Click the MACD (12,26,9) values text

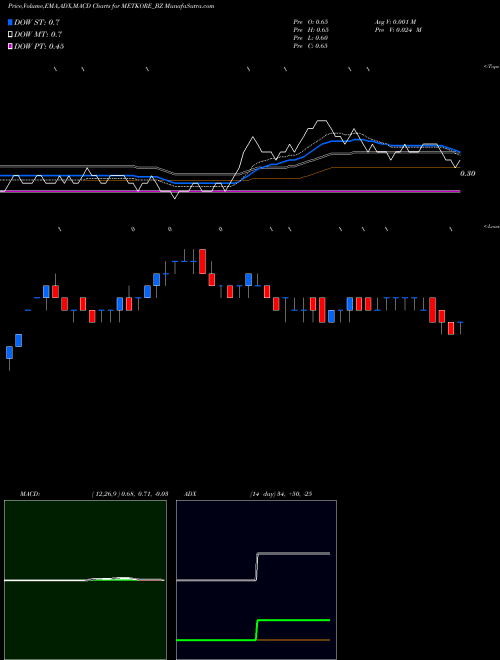pos(130,494)
